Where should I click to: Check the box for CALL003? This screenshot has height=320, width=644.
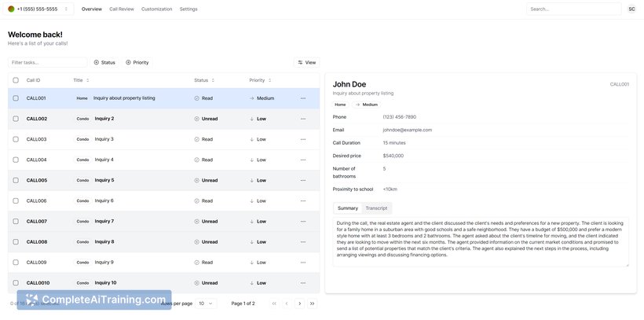pos(16,139)
